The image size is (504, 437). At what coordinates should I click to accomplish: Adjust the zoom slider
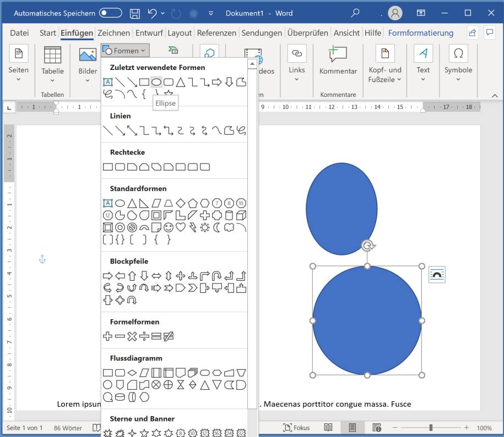(x=430, y=428)
